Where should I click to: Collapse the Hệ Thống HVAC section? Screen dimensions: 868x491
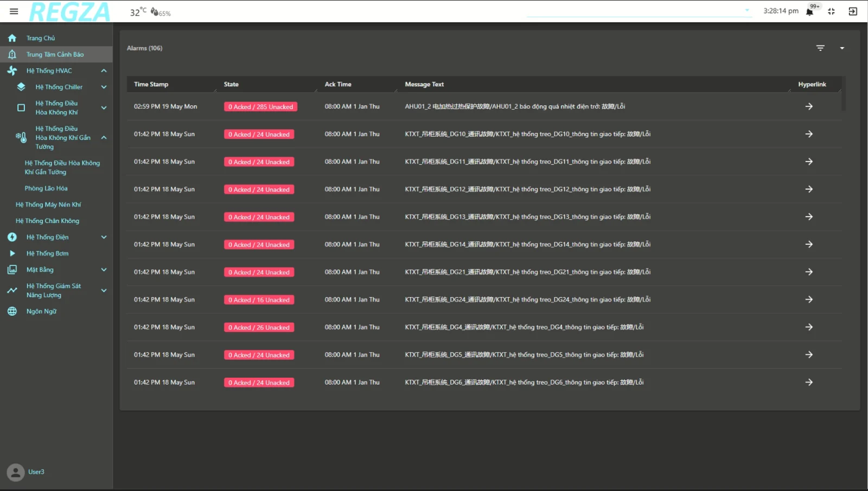coord(104,71)
